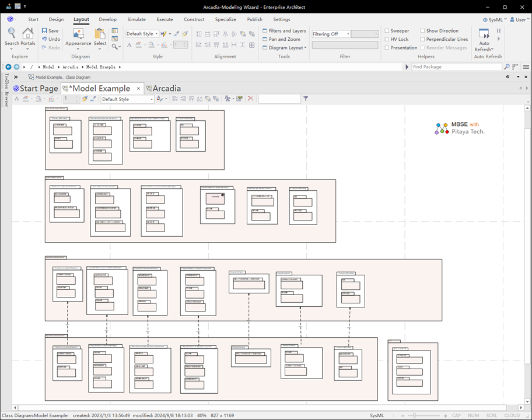Image resolution: width=532 pixels, height=420 pixels.
Task: Expand panel with double chevron left of breadcrumb
Action: coord(16,77)
